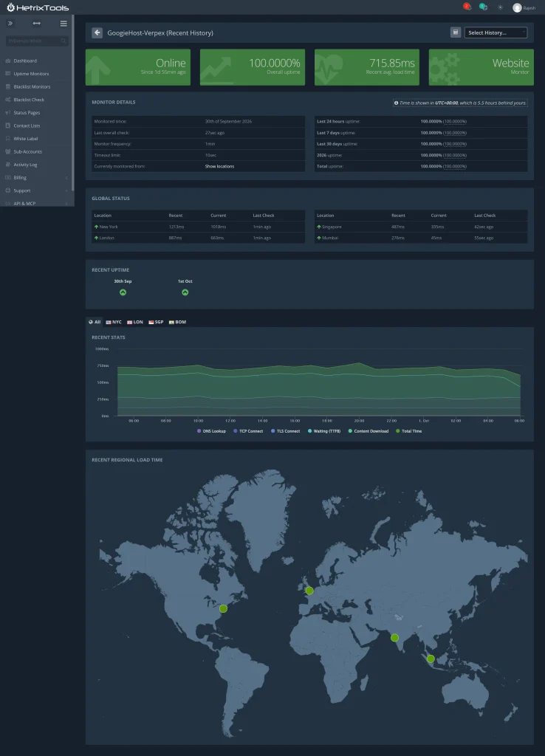The height and width of the screenshot is (756, 545).
Task: Expand the Support sidebar submenu
Action: point(37,190)
